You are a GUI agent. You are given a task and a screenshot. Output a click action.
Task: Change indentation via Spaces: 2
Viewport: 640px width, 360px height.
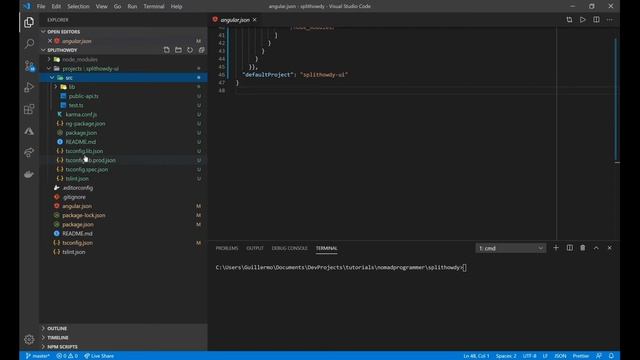click(506, 356)
